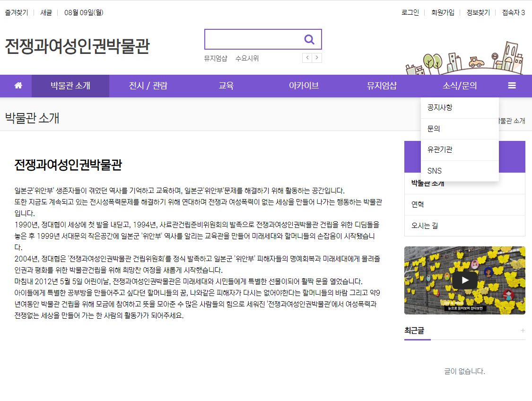Viewport: 532px width, 401px height.
Task: Open the 아카이브 navigation menu
Action: 304,86
